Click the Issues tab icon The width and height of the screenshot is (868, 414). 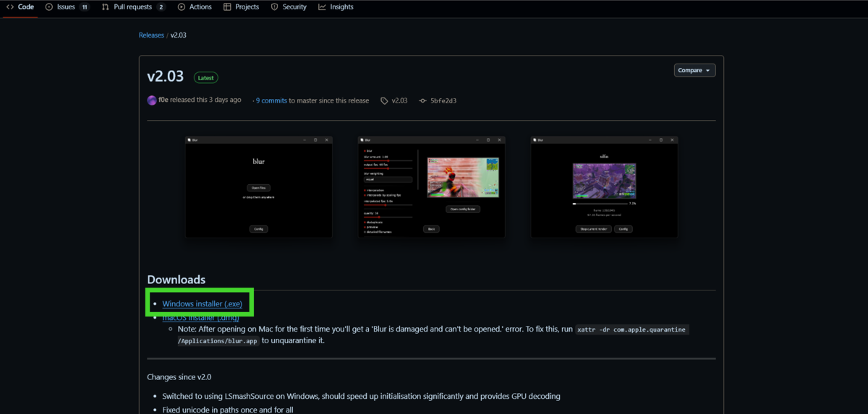coord(48,7)
